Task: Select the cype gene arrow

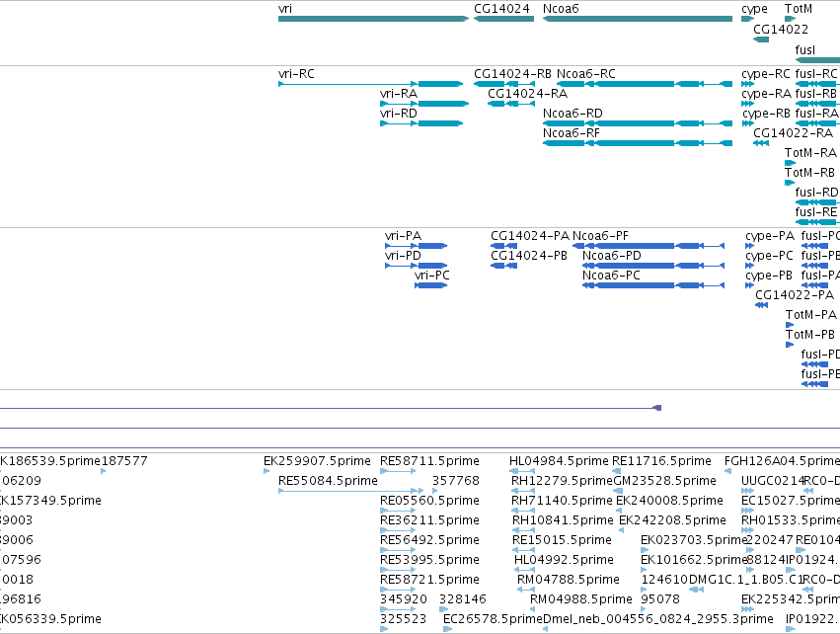Action: [748, 19]
